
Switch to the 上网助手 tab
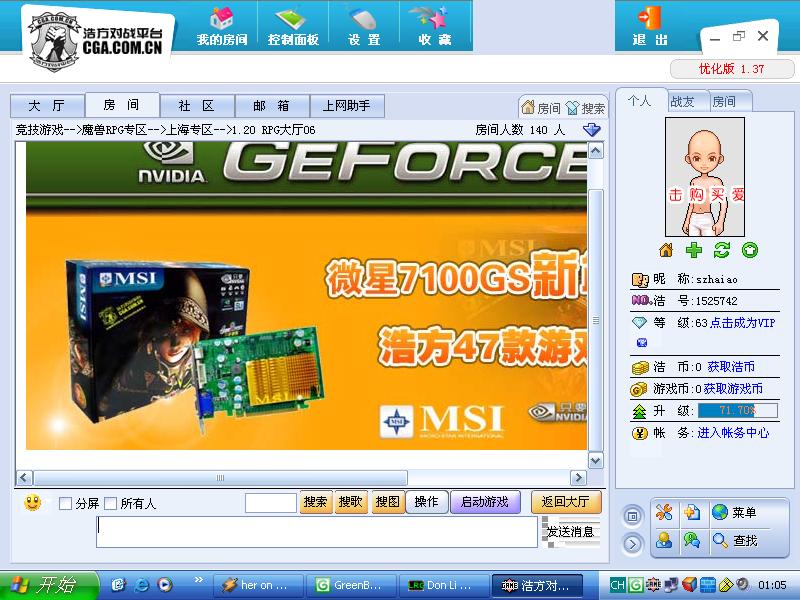click(346, 106)
